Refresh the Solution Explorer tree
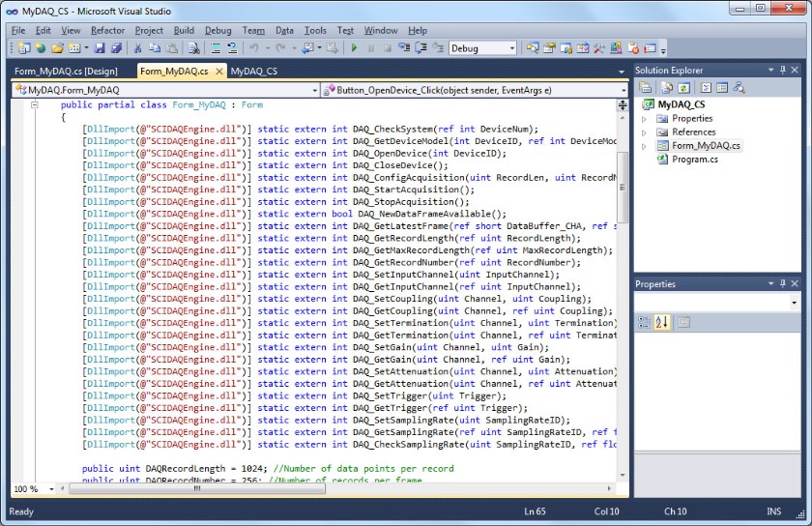Image resolution: width=812 pixels, height=526 pixels. 683,88
